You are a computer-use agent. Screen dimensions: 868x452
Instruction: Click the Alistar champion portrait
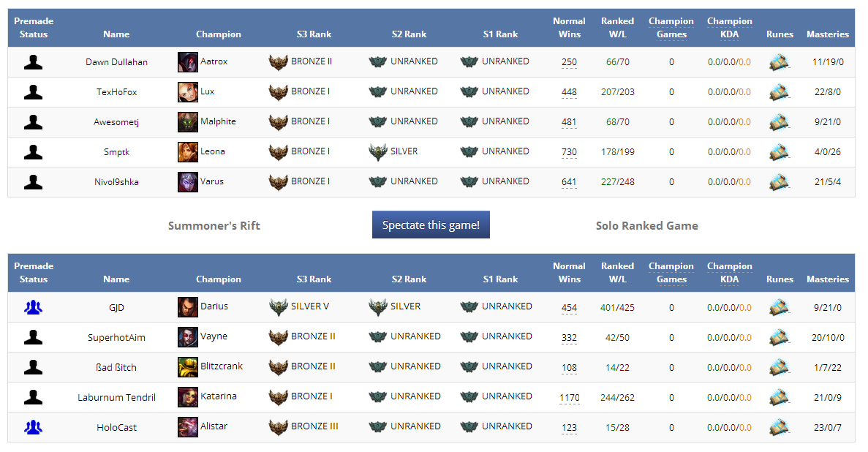click(187, 427)
